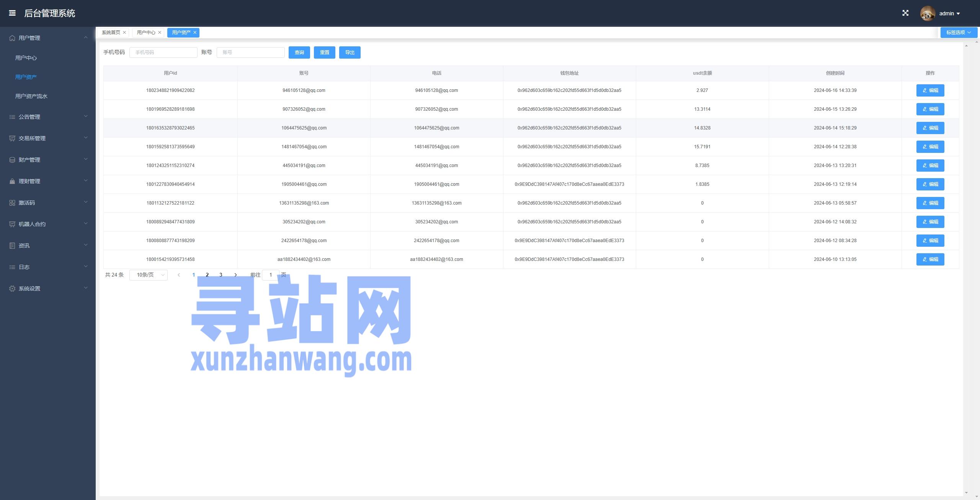The image size is (980, 500).
Task: Toggle fullscreen with the expand icon
Action: pos(905,13)
